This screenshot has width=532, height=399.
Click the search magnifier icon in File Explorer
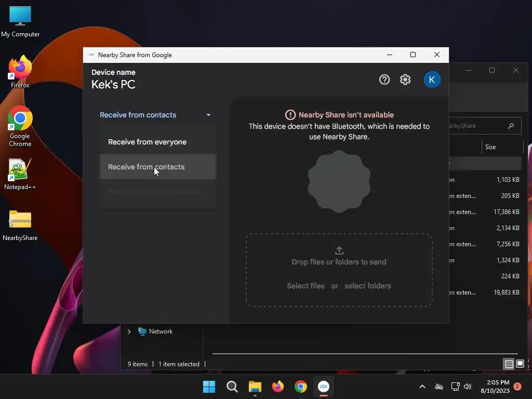point(511,126)
